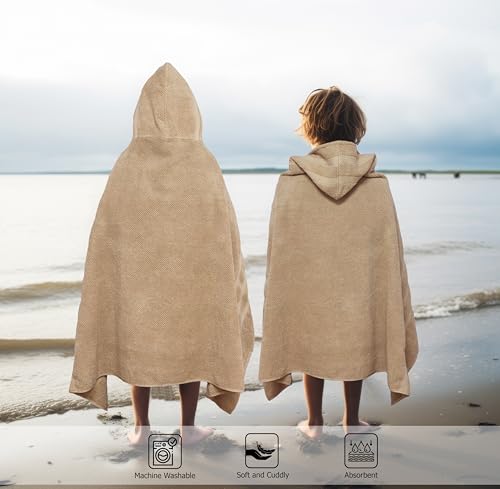The image size is (500, 489).
Task: Click the Machine Washable washing machine icon
Action: click(x=165, y=451)
